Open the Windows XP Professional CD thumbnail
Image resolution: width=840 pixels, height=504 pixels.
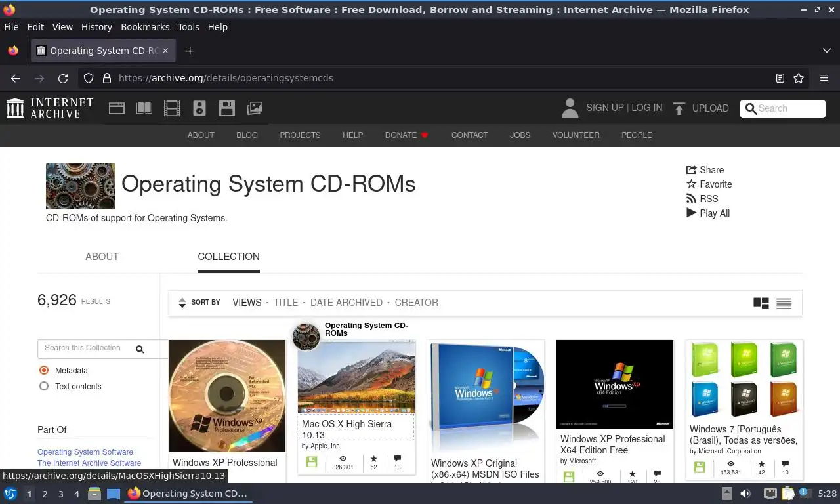tap(227, 396)
